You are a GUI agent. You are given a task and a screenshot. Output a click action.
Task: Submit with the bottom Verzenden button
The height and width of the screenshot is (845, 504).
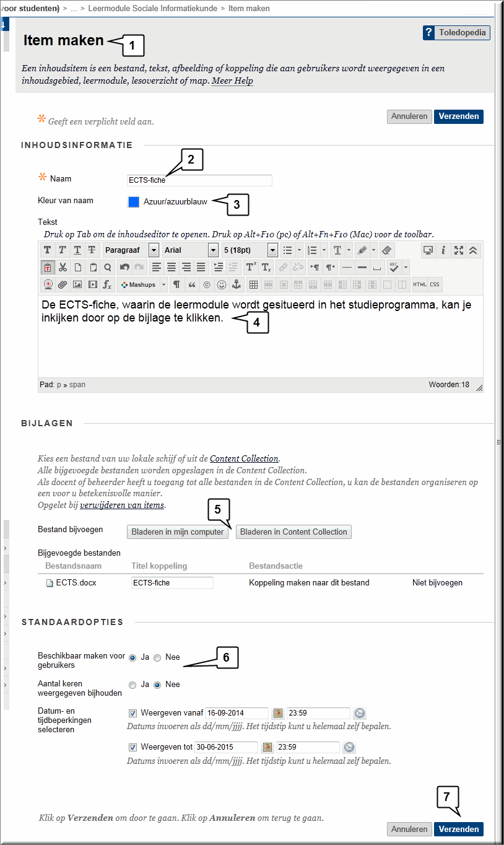(459, 829)
